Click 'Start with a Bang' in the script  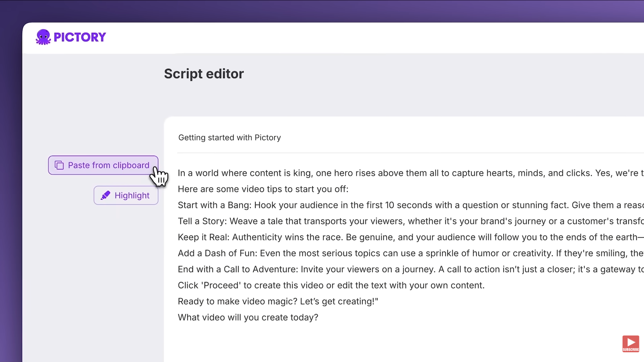point(214,205)
